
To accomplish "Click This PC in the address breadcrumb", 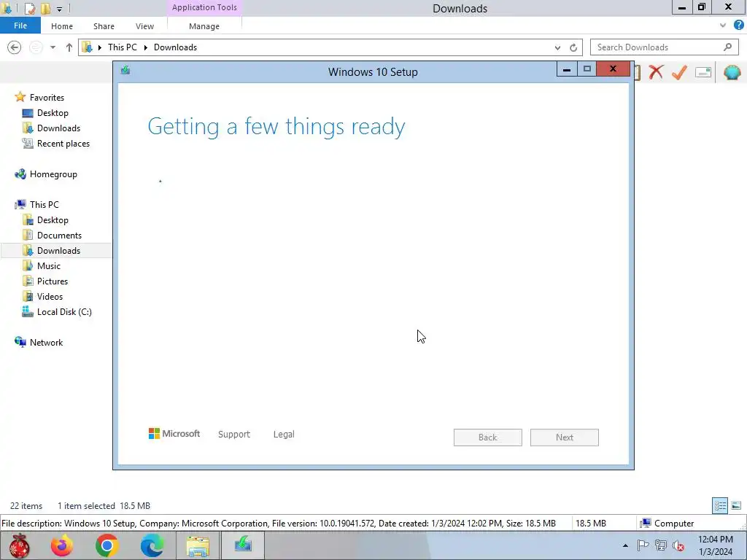I will [x=123, y=47].
